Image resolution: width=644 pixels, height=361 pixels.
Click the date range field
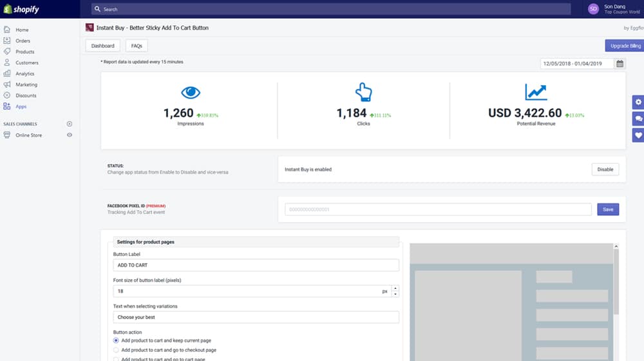click(x=576, y=63)
